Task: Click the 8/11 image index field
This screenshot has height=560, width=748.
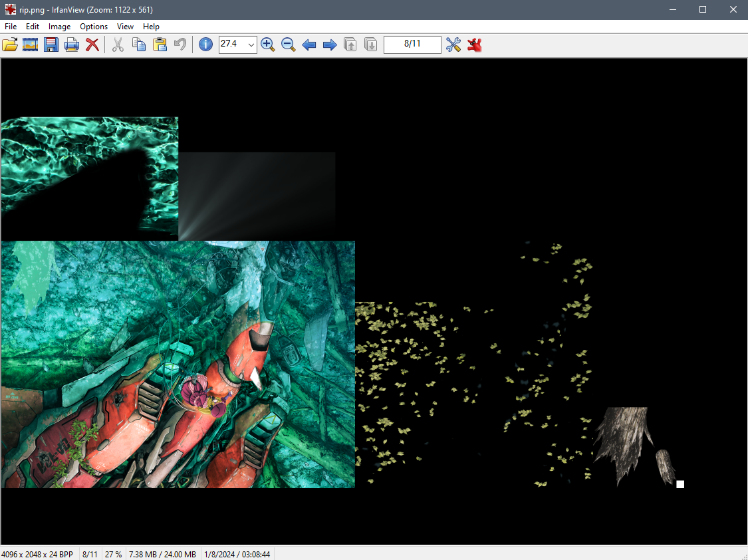Action: (412, 45)
